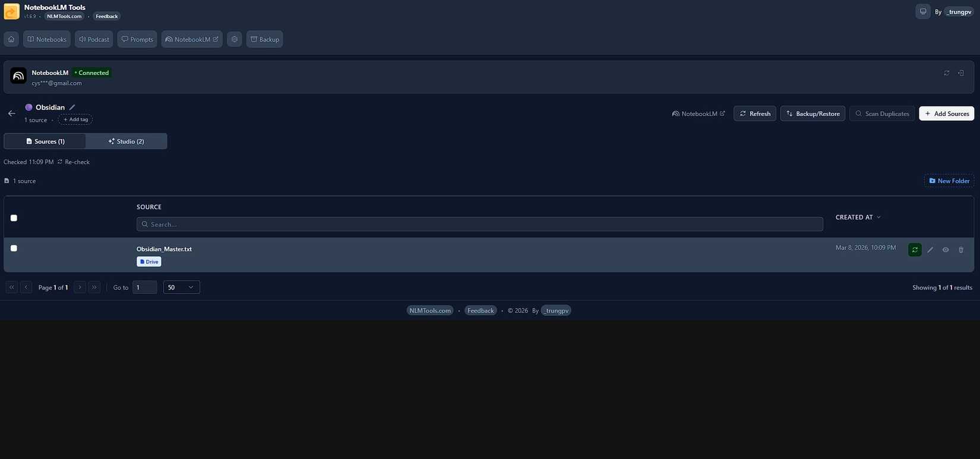The width and height of the screenshot is (980, 459).
Task: Click the Showing 1 of 1 results text
Action: [x=942, y=288]
